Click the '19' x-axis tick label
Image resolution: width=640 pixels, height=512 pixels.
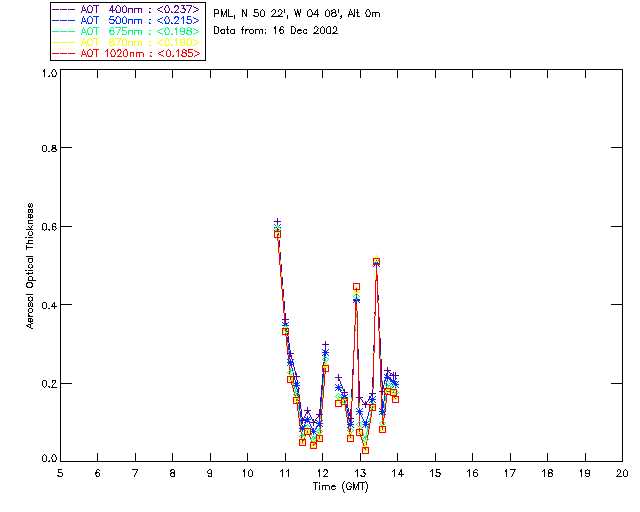[x=585, y=473]
